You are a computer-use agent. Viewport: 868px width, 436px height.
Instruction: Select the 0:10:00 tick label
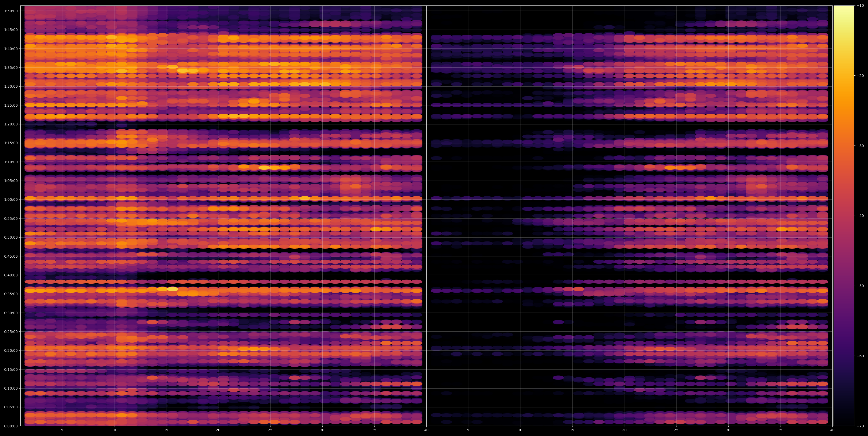[11, 389]
